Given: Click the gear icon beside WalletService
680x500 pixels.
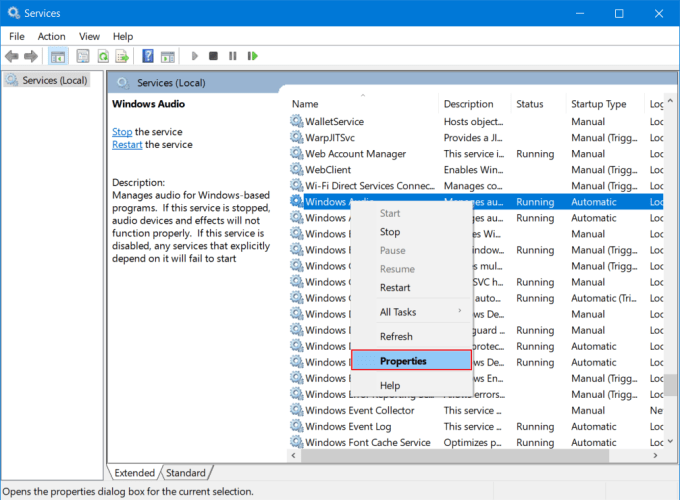Looking at the screenshot, I should pyautogui.click(x=297, y=121).
